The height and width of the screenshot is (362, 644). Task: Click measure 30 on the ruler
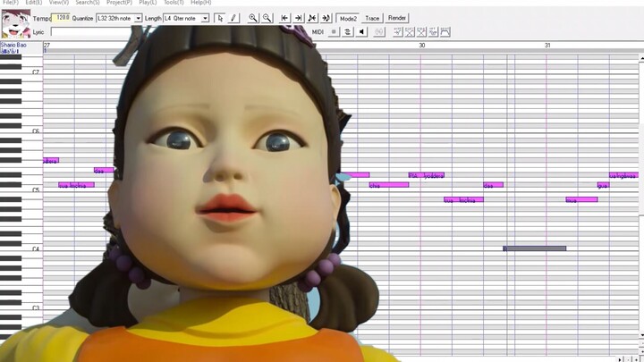pyautogui.click(x=422, y=46)
